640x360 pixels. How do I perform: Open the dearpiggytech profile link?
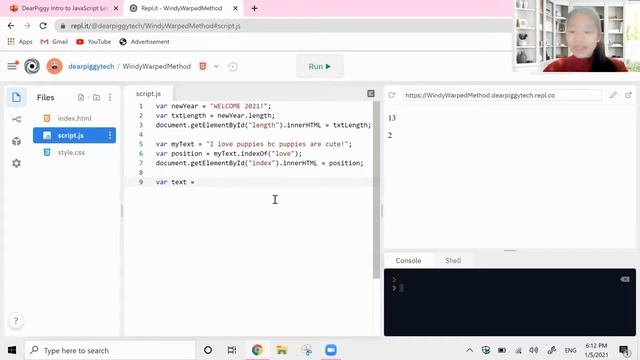click(91, 66)
